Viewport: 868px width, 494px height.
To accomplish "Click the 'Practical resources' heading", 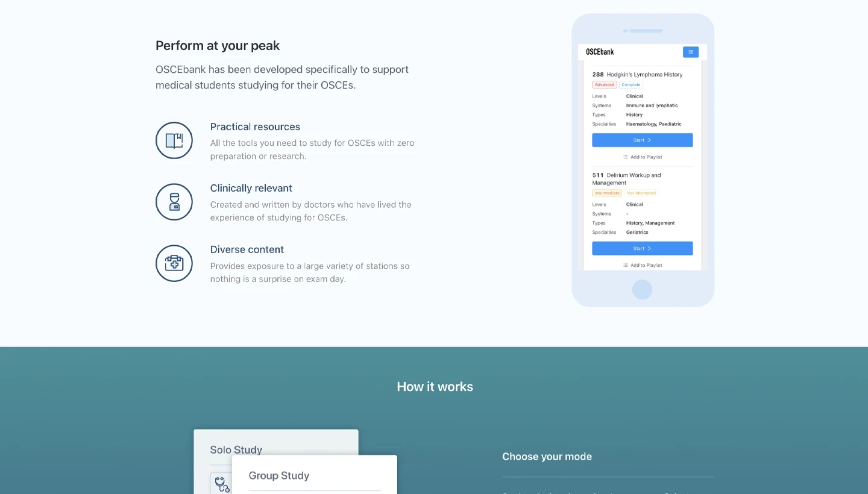I will click(x=255, y=127).
